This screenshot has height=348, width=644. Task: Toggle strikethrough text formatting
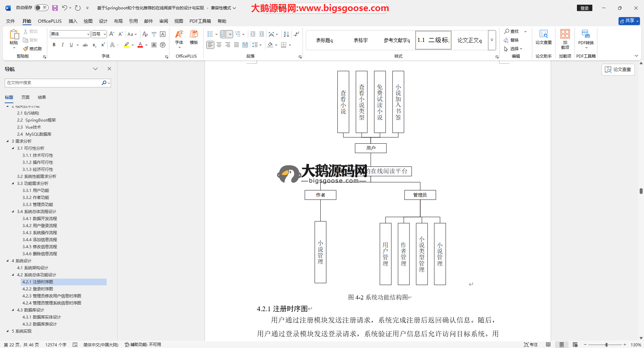point(85,45)
